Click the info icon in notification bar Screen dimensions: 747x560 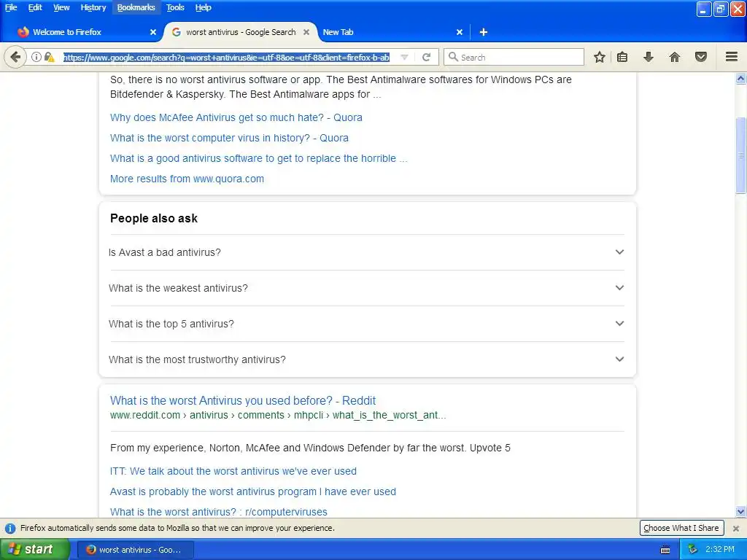coord(10,529)
